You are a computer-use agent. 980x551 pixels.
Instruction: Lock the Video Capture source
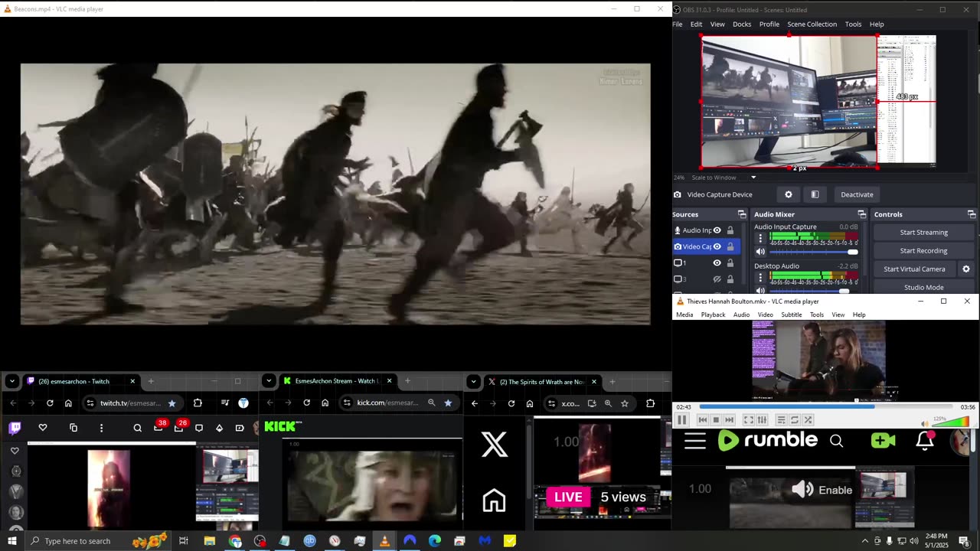pyautogui.click(x=730, y=246)
